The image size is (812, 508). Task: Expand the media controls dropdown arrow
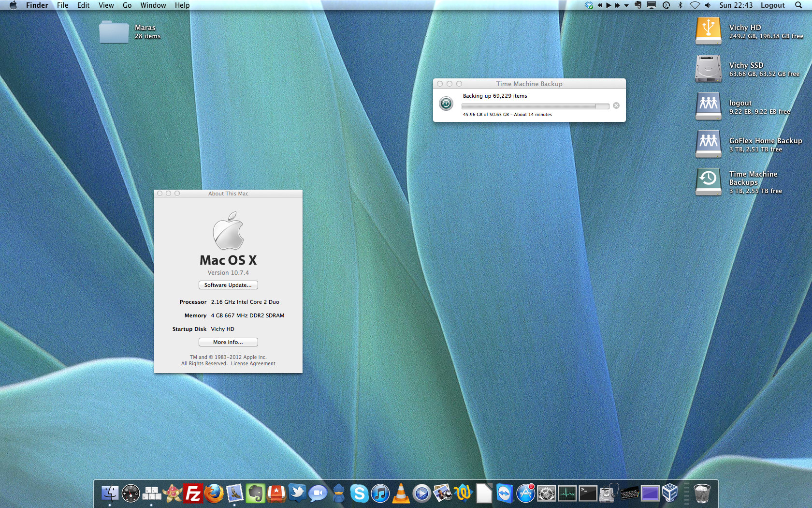tap(626, 5)
